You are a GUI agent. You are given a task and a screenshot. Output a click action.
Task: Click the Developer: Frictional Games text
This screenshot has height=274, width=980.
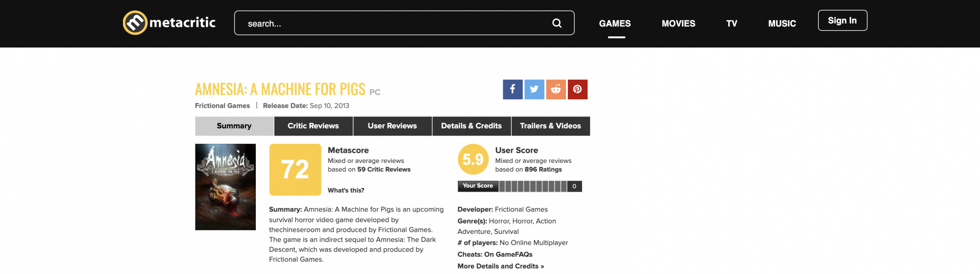[x=503, y=209]
